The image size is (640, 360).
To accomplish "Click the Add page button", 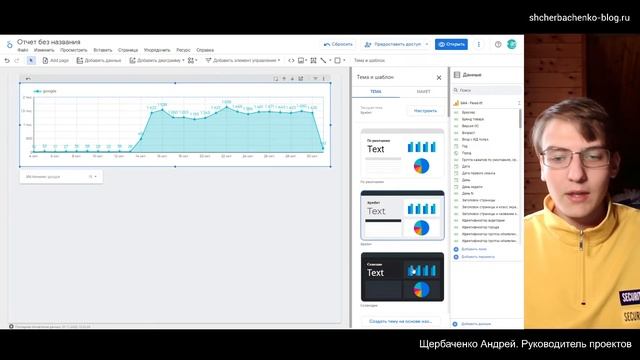I will coord(56,60).
